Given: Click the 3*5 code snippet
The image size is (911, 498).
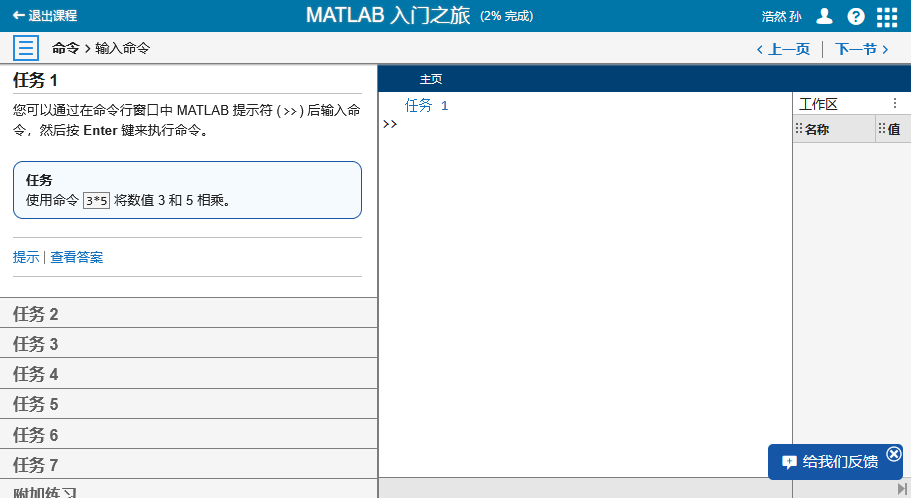Looking at the screenshot, I should [x=96, y=200].
